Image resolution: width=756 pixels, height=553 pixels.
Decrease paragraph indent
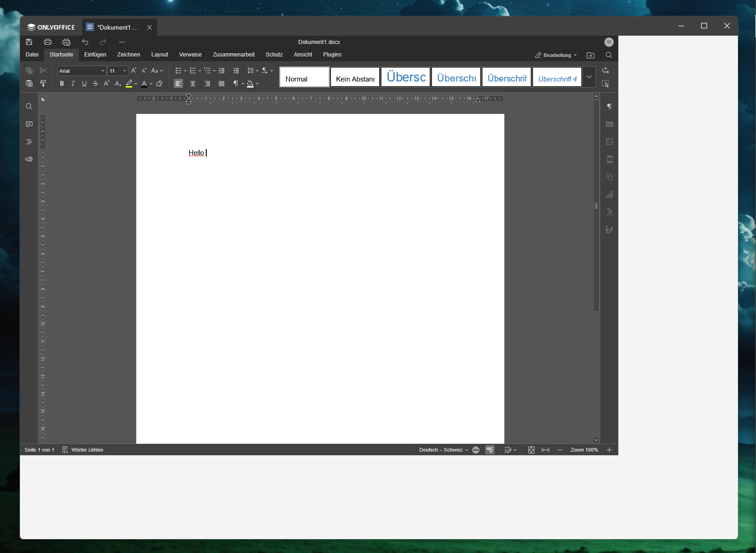222,71
